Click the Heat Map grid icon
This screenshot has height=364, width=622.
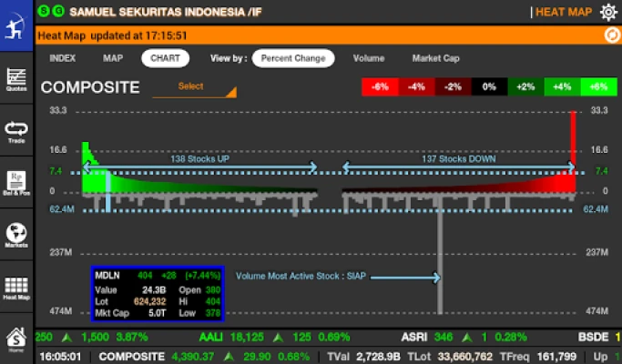15,288
